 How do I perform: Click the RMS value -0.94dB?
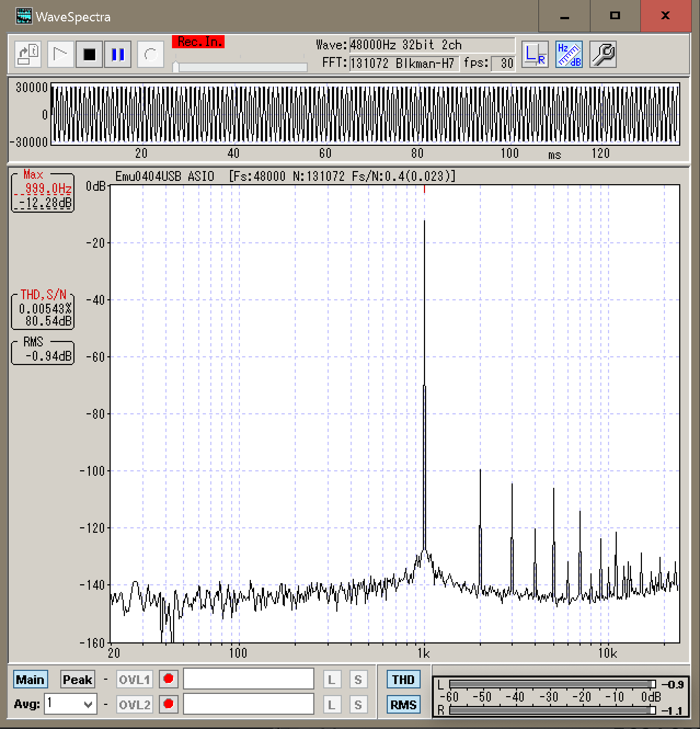click(49, 356)
